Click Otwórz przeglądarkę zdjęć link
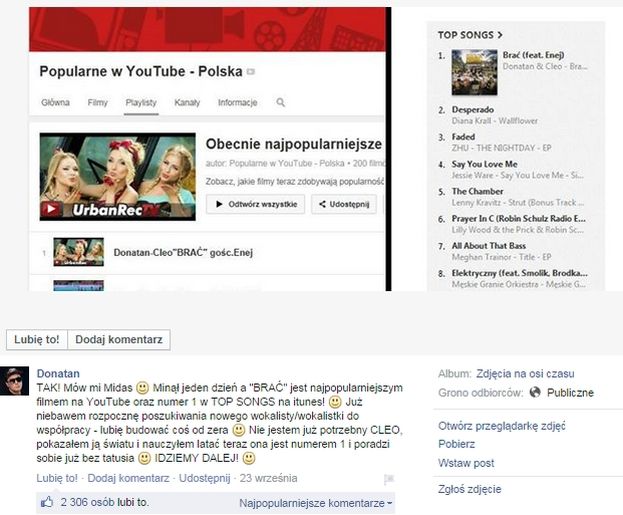This screenshot has width=623, height=515. tap(502, 426)
